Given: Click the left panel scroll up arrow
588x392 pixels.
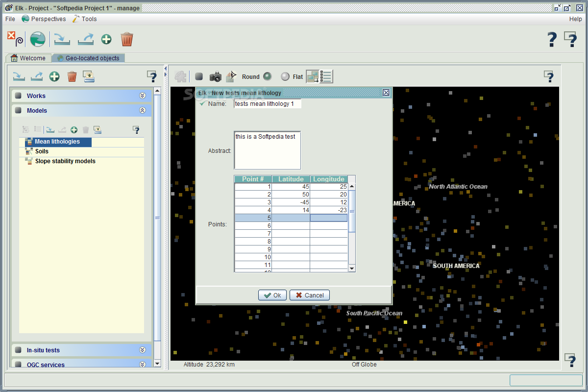Looking at the screenshot, I should tap(157, 91).
